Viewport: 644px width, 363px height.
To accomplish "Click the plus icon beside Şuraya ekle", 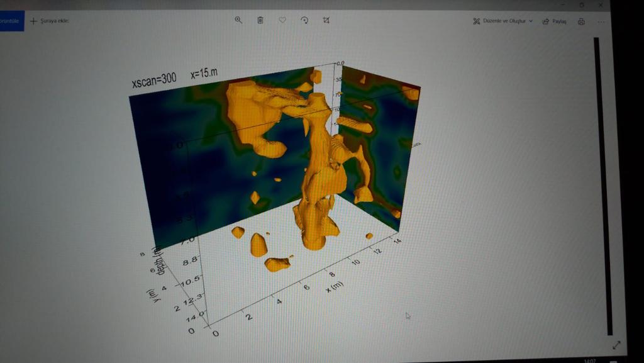I will point(33,21).
